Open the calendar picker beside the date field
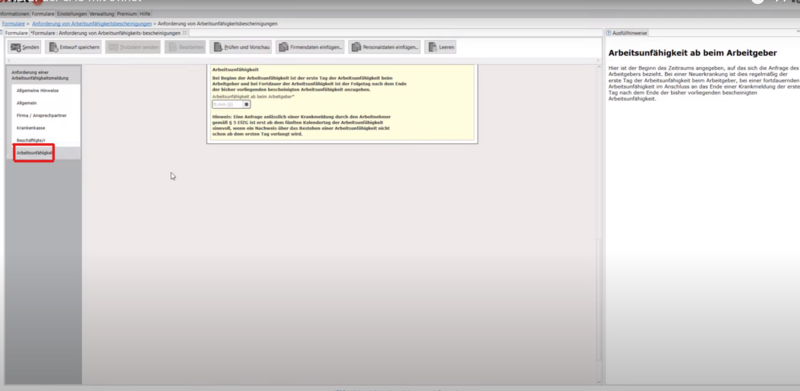 (x=246, y=104)
